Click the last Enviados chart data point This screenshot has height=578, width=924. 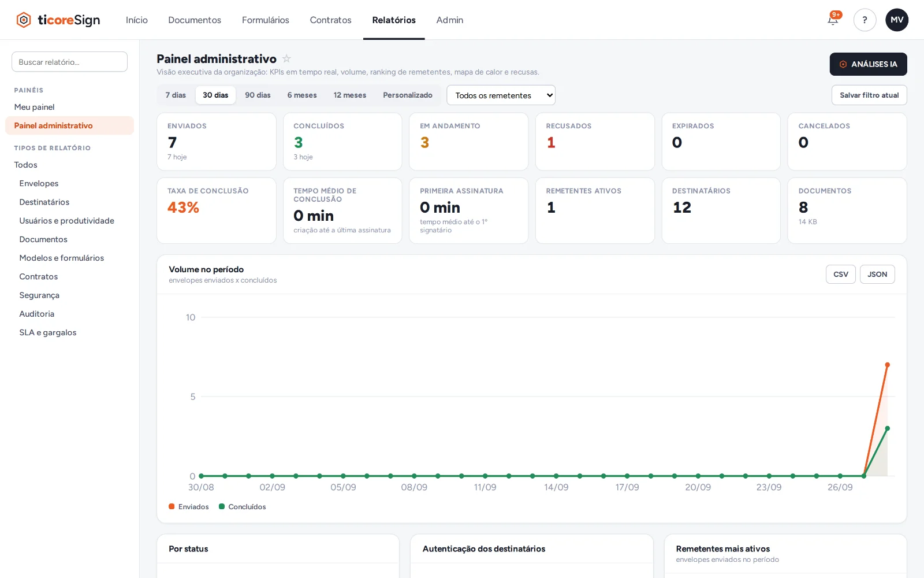888,365
